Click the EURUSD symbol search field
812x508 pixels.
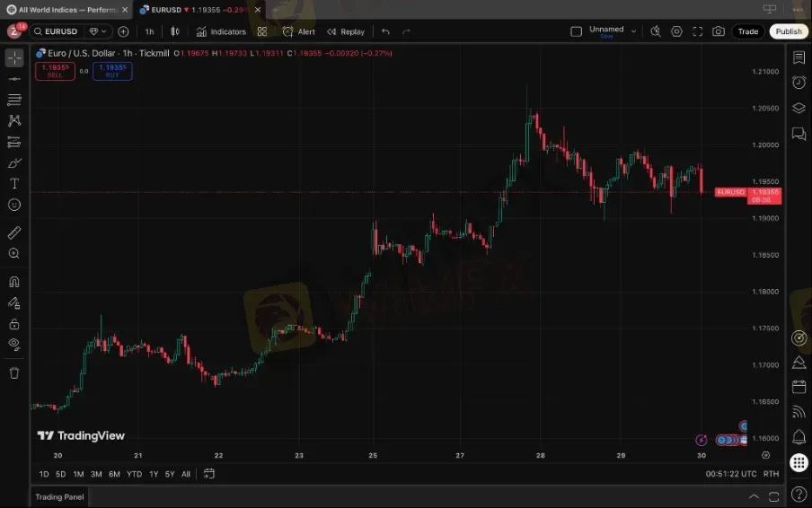(x=66, y=31)
